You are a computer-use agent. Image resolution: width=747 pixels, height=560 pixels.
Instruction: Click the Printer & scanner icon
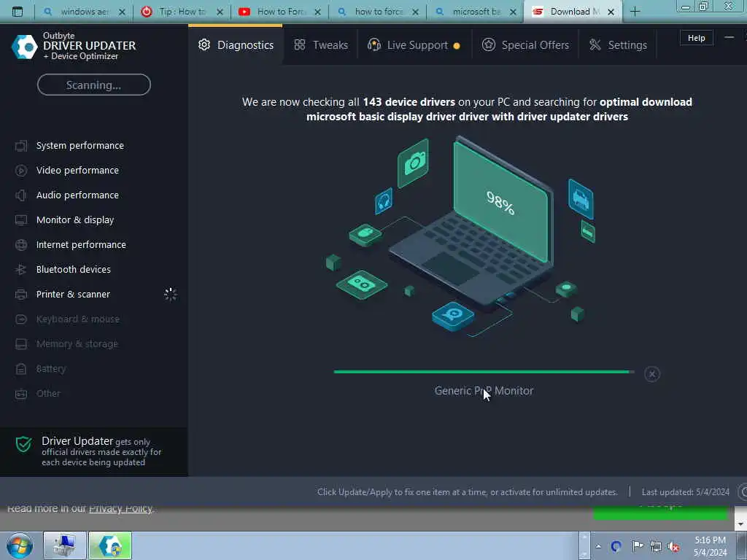point(21,295)
